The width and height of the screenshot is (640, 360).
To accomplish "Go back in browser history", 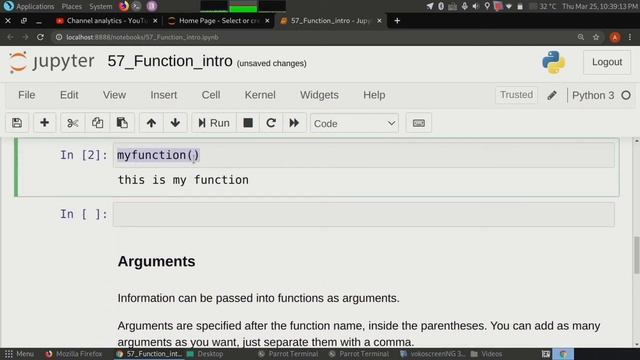I will coord(10,37).
